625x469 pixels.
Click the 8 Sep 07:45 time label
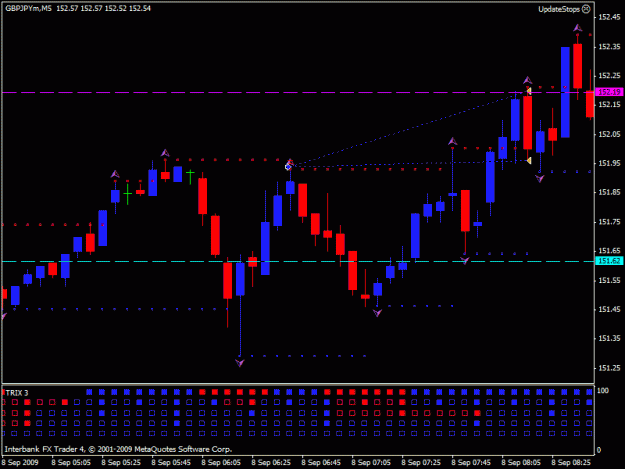click(x=471, y=463)
